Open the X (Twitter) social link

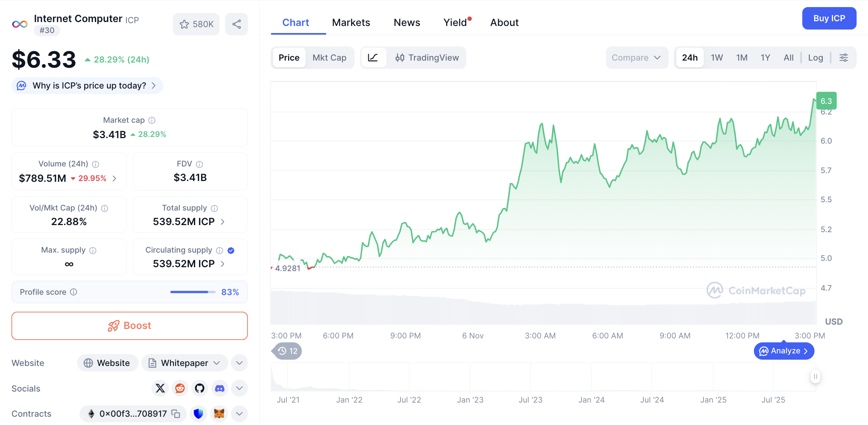pyautogui.click(x=160, y=388)
